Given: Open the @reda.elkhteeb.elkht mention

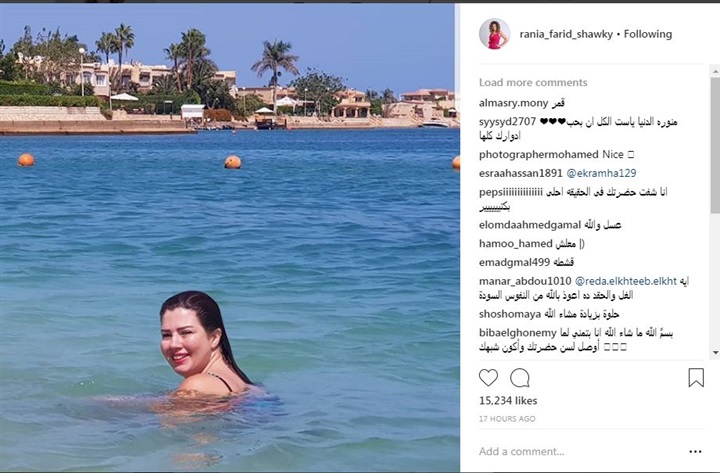Looking at the screenshot, I should coord(625,281).
